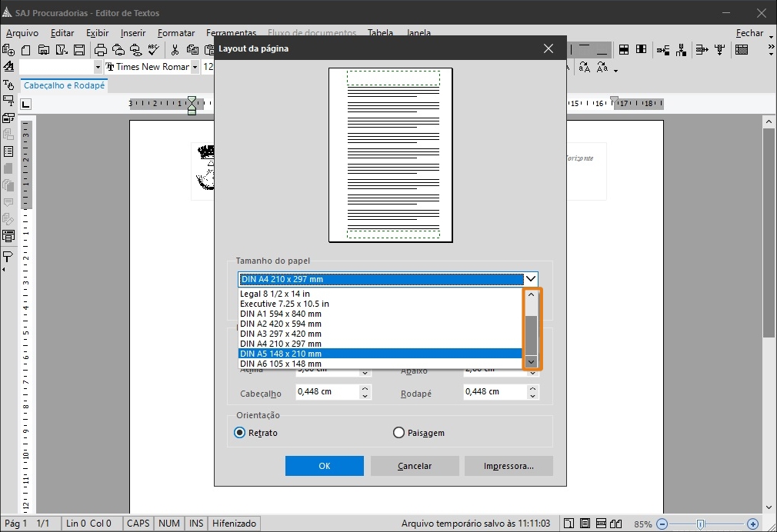Click the shaded table grid icon
This screenshot has height=532, width=777.
(742, 50)
